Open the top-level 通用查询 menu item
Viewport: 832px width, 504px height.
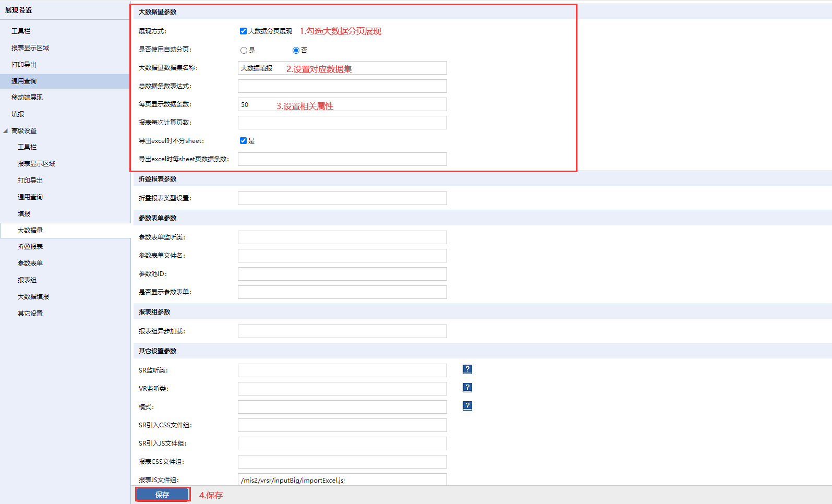coord(24,81)
